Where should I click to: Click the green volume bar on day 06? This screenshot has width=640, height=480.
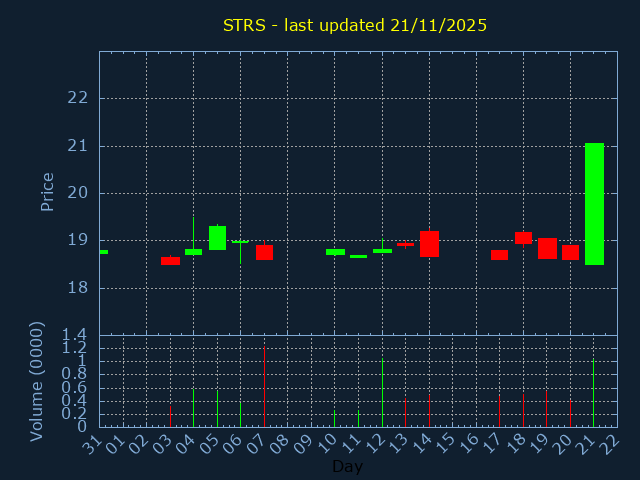[x=240, y=414]
